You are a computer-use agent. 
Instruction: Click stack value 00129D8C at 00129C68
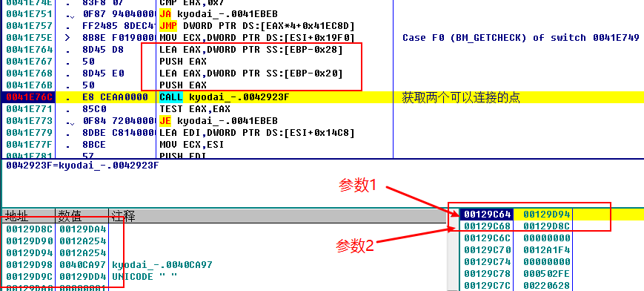click(x=547, y=226)
